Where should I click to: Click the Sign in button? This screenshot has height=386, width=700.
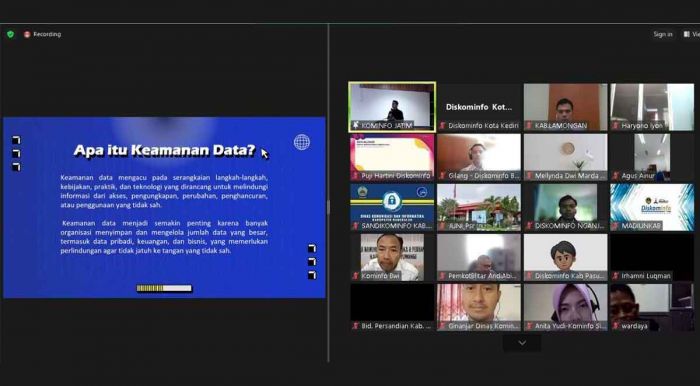663,34
